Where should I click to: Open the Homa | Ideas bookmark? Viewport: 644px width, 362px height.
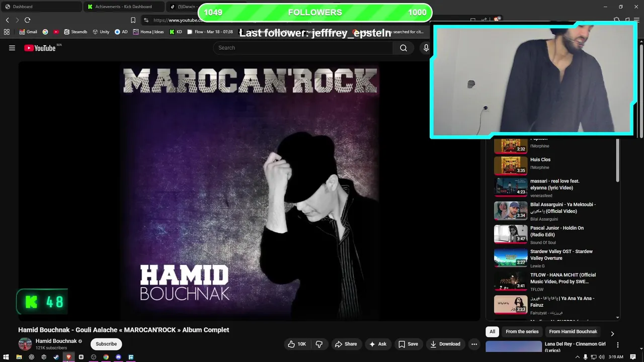(148, 32)
